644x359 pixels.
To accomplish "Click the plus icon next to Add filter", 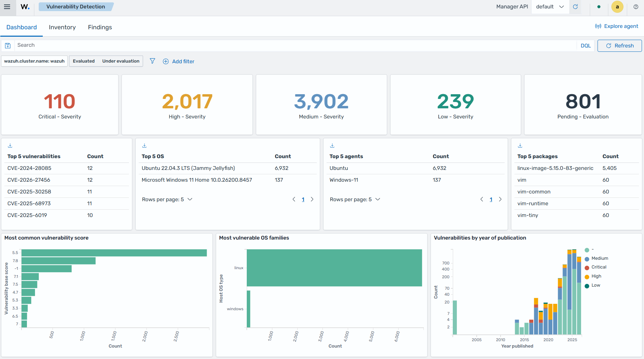I will click(x=166, y=61).
